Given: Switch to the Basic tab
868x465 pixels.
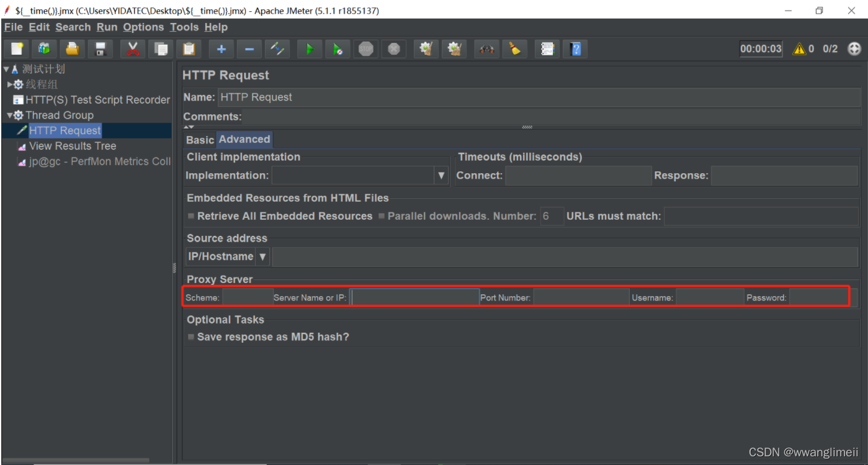Looking at the screenshot, I should click(200, 140).
